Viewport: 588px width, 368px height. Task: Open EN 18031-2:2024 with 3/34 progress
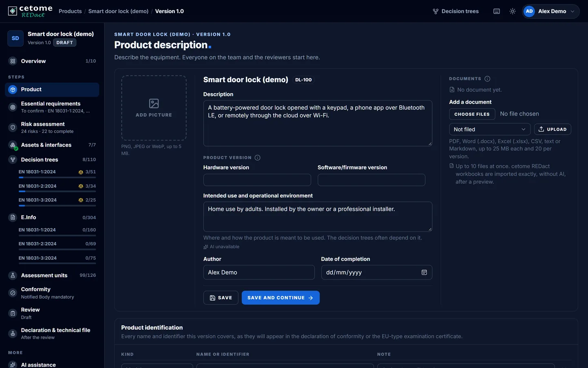tap(57, 188)
